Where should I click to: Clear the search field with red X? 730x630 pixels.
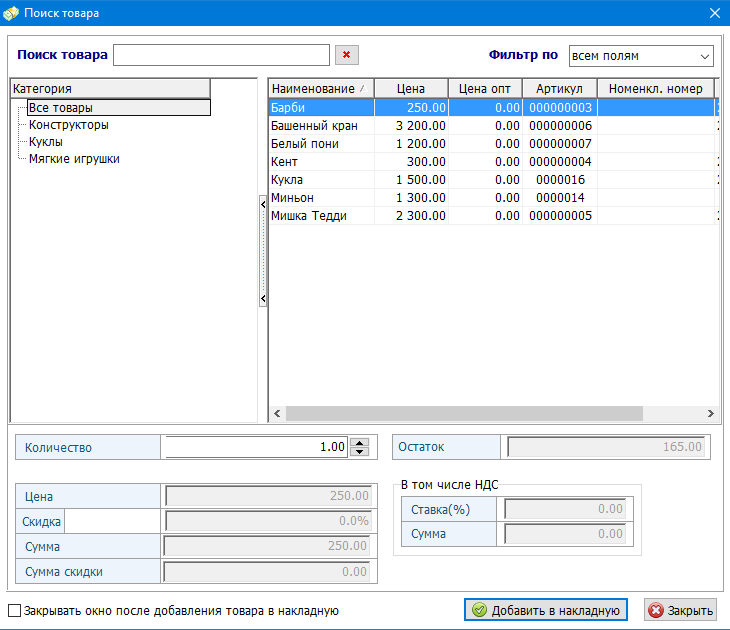pos(346,55)
